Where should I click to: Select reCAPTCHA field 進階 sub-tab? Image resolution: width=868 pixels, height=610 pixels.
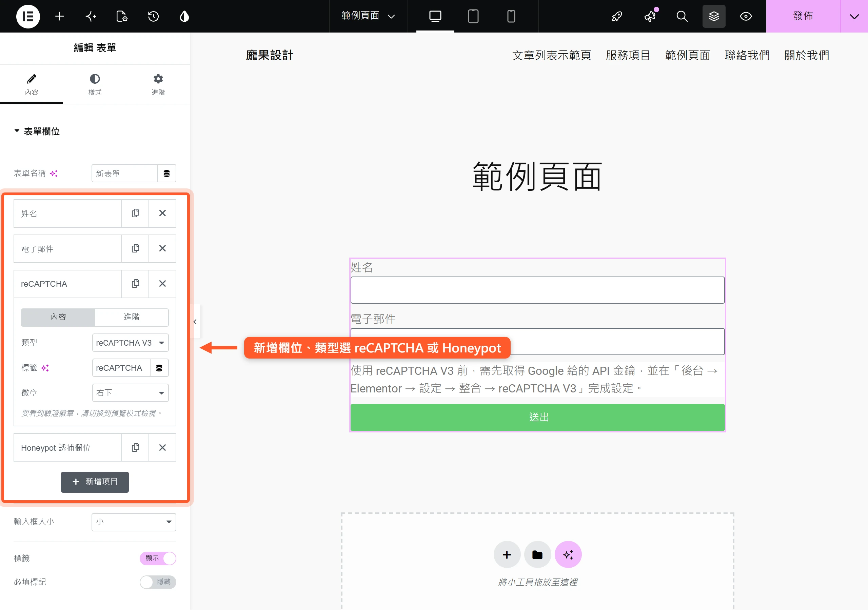click(132, 318)
